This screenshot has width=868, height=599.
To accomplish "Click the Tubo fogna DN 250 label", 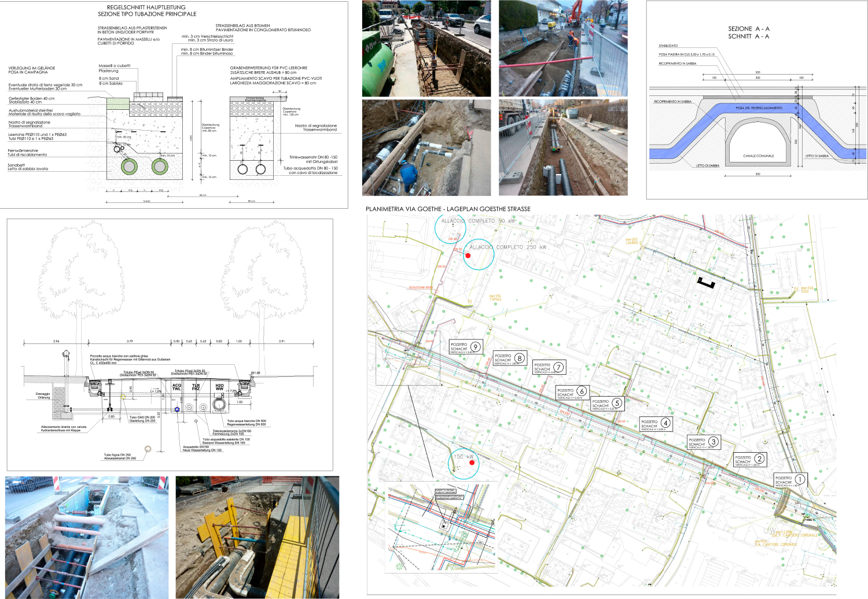I will tap(120, 457).
